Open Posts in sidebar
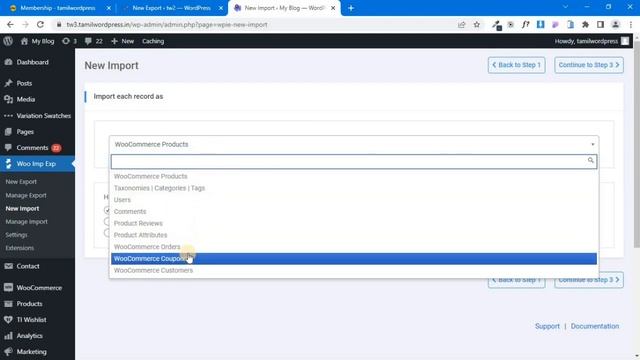The height and width of the screenshot is (360, 640). tap(24, 83)
